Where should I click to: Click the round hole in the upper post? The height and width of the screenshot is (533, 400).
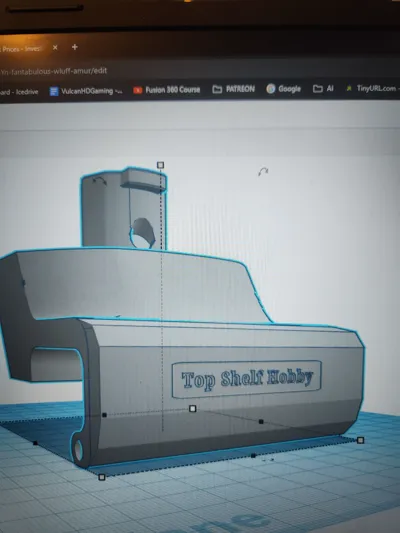[142, 234]
